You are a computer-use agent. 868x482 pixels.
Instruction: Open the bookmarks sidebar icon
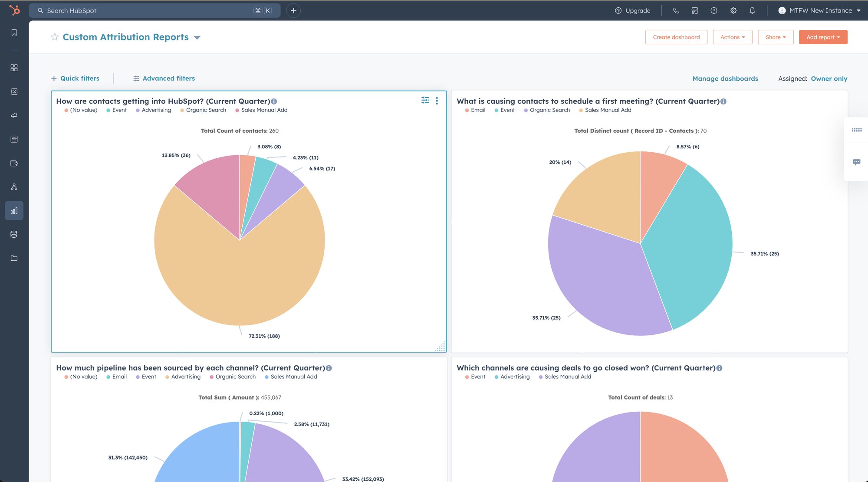tap(14, 33)
